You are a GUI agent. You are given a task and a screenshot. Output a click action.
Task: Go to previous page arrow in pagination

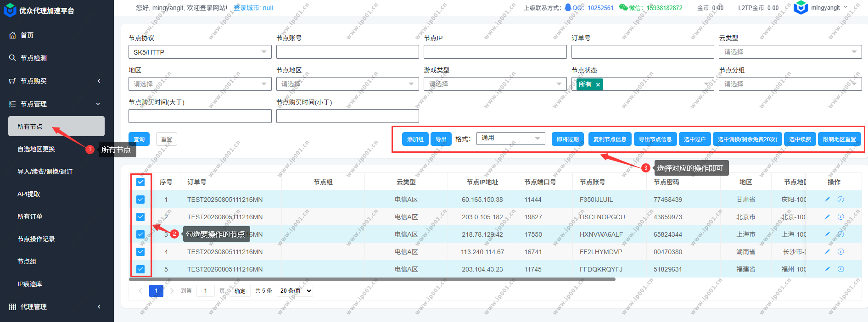140,290
